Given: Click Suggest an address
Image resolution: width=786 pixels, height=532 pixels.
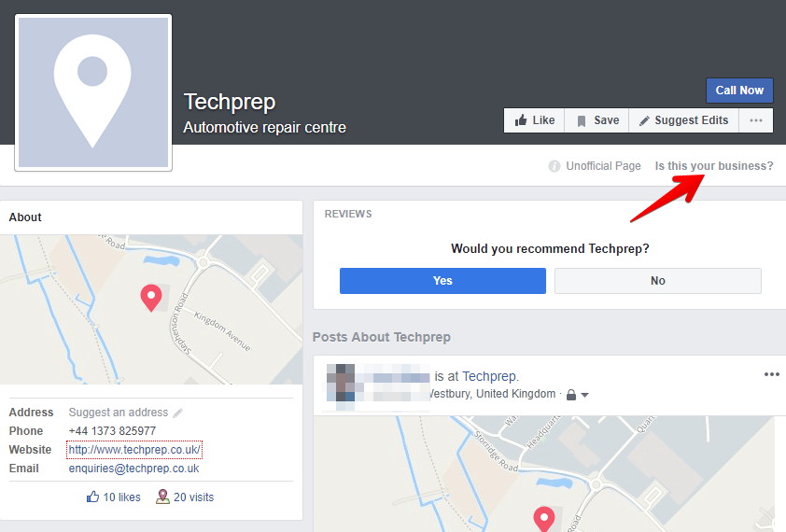Looking at the screenshot, I should pos(119,413).
